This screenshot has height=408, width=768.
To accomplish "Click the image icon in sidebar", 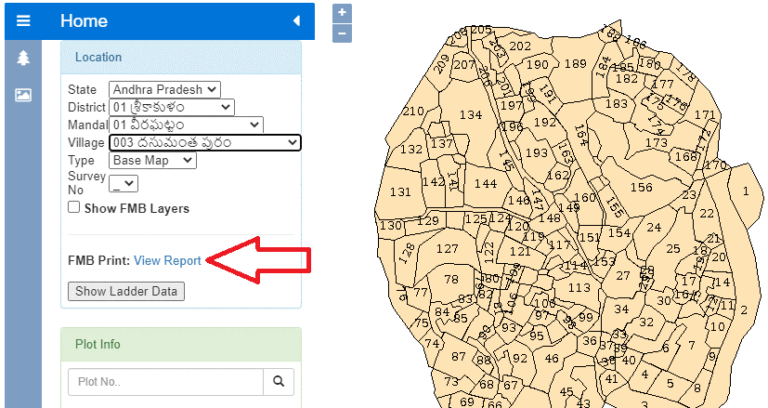I will (x=23, y=95).
